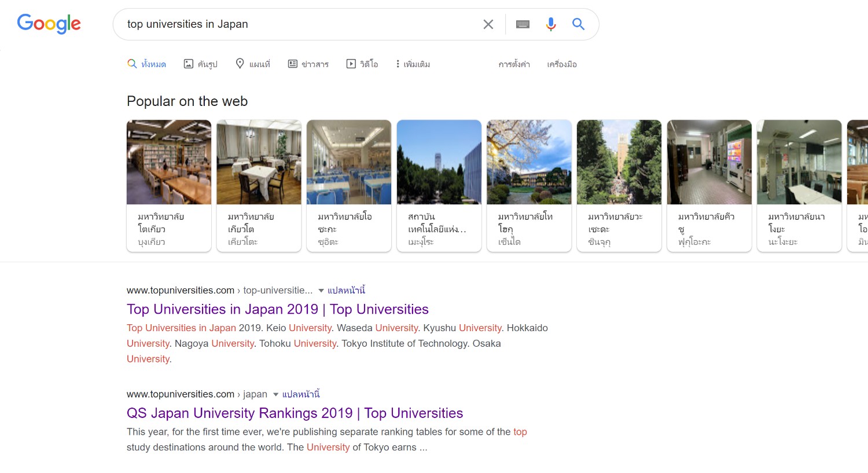Click แปลหน้านี้ for the first result
The image size is (868, 473).
[347, 290]
